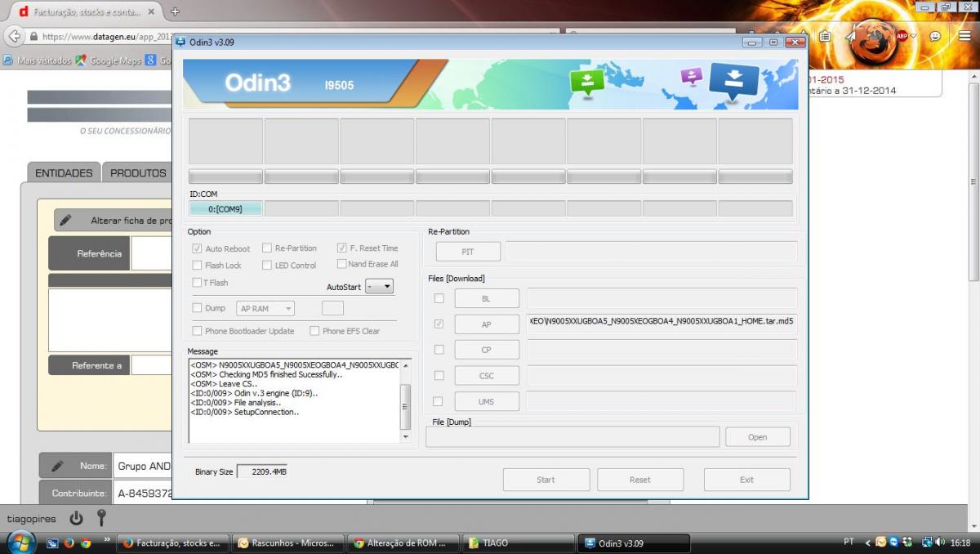Open TIAGO taskbar window

pos(517,543)
